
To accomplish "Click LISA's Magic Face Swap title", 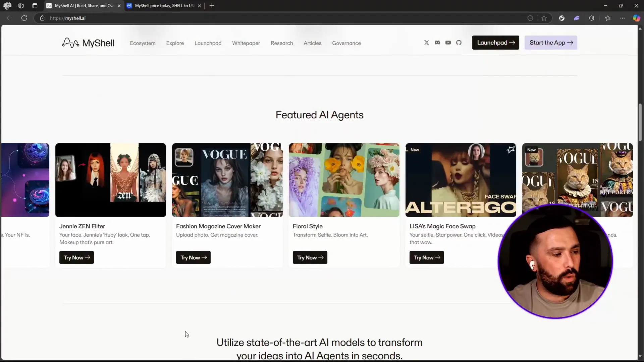I will pyautogui.click(x=442, y=226).
